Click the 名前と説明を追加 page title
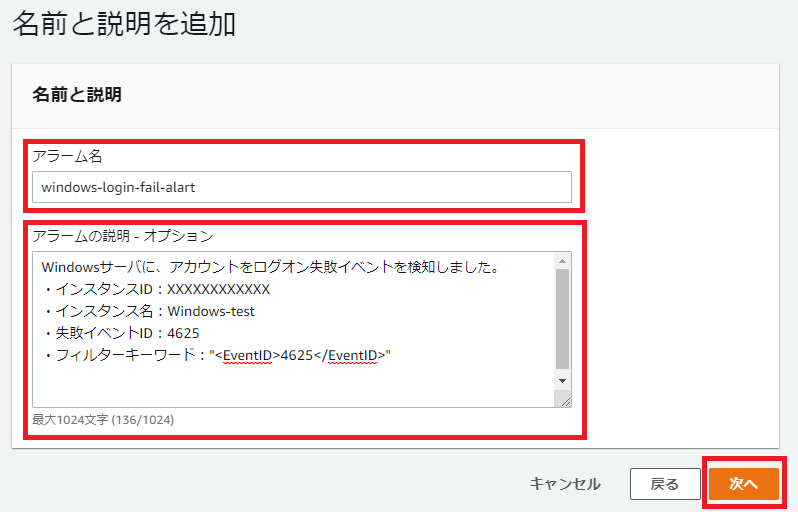Viewport: 798px width, 512px height. click(x=124, y=24)
